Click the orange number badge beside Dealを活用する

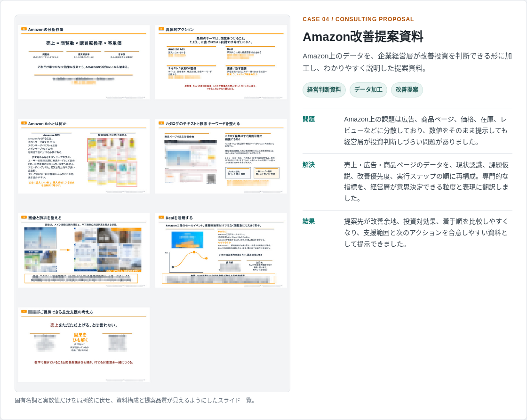click(x=161, y=218)
